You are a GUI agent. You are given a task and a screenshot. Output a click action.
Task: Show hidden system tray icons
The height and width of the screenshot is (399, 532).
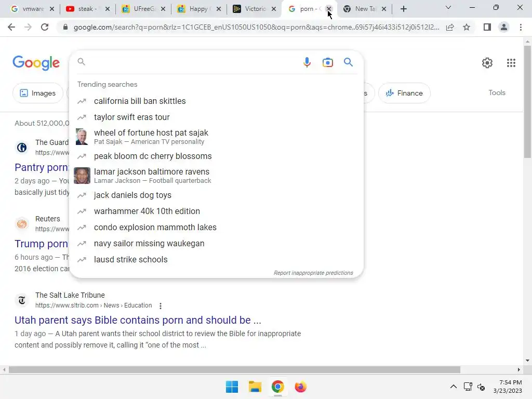(453, 387)
